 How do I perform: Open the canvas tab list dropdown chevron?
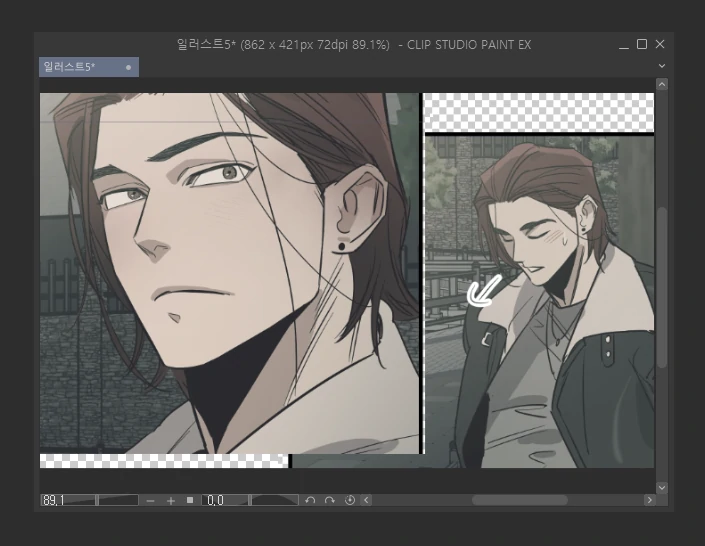(x=662, y=66)
